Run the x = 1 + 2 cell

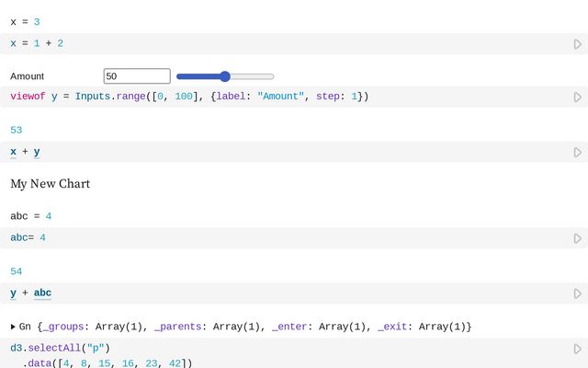tap(577, 44)
